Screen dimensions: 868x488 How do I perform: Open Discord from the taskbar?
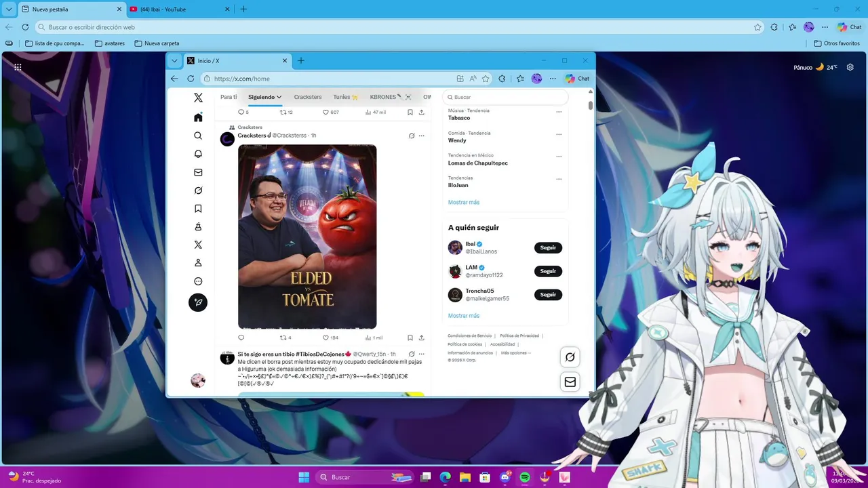coord(505,477)
